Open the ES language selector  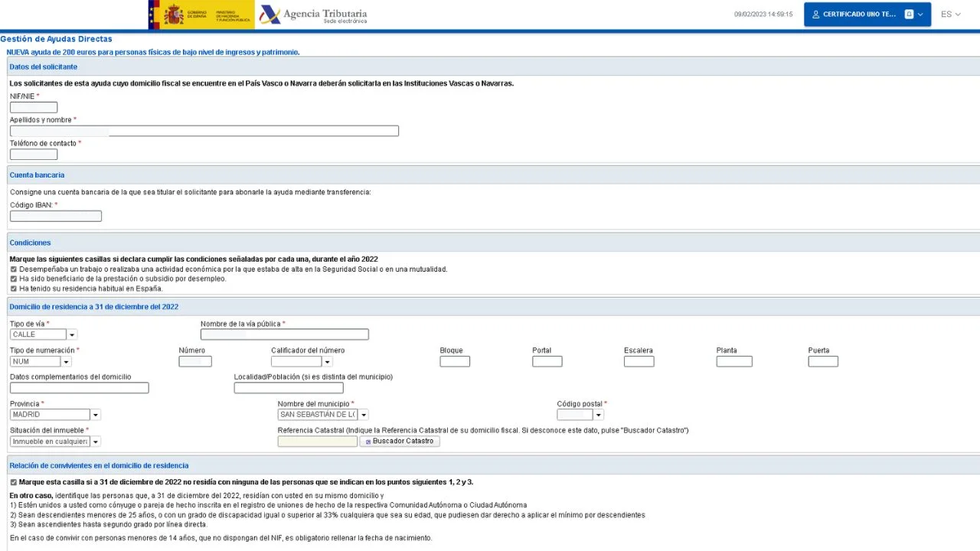950,15
